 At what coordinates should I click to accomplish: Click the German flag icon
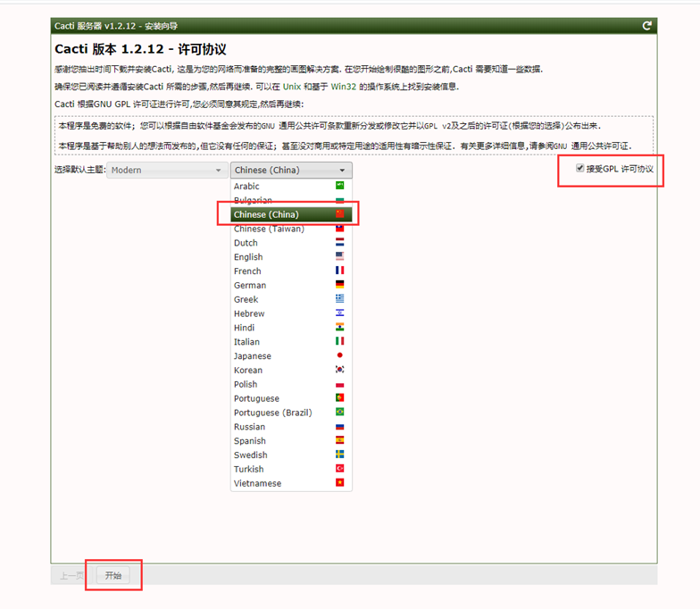(x=339, y=284)
